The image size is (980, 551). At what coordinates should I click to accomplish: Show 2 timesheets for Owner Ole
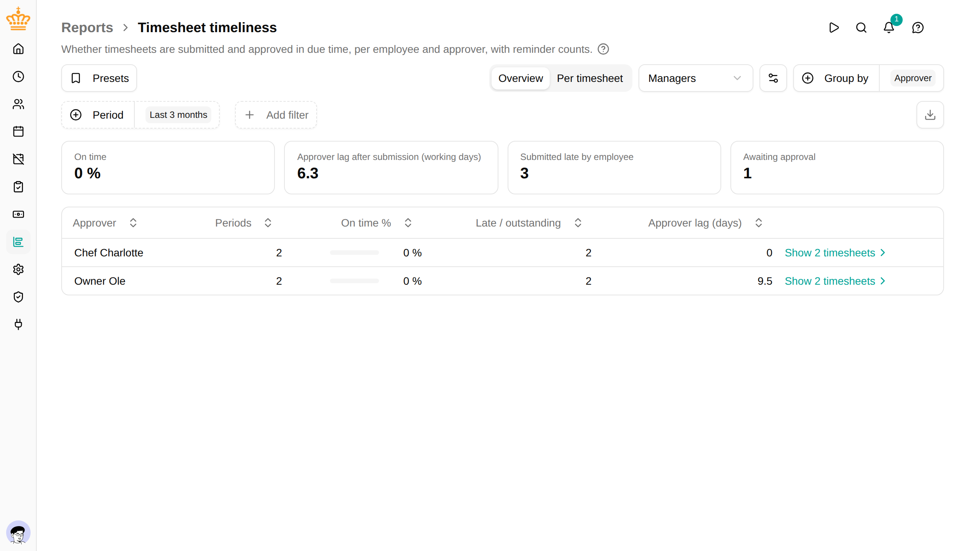835,281
